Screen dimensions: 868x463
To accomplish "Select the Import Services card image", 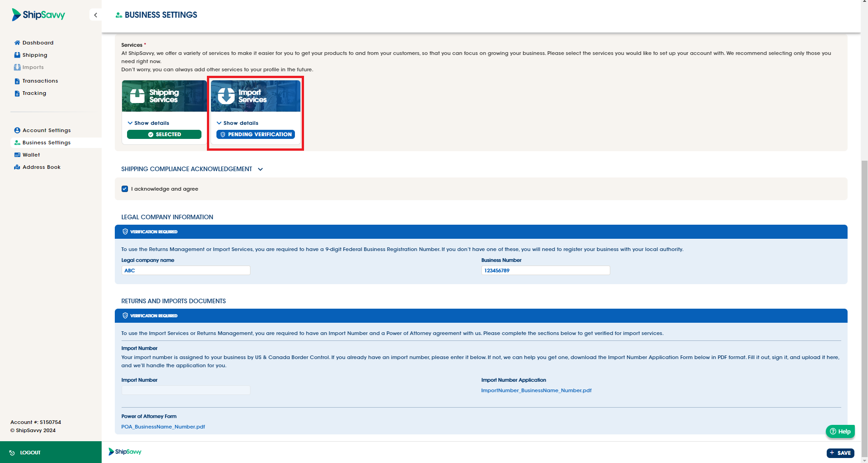I will [x=255, y=96].
